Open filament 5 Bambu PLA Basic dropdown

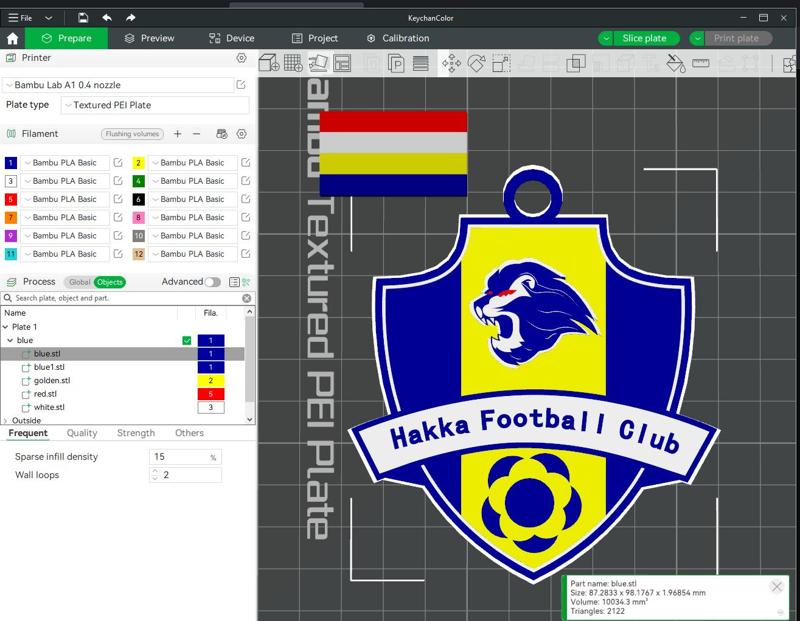(65, 199)
